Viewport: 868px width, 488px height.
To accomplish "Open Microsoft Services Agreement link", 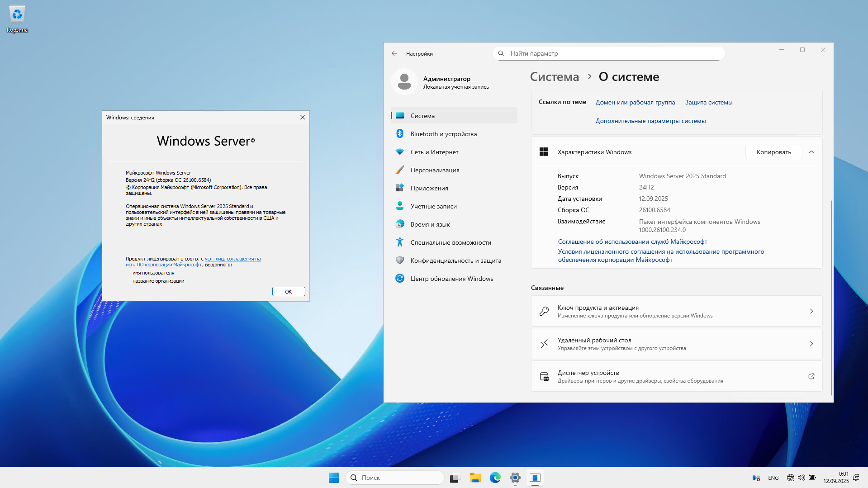I will click(x=632, y=242).
